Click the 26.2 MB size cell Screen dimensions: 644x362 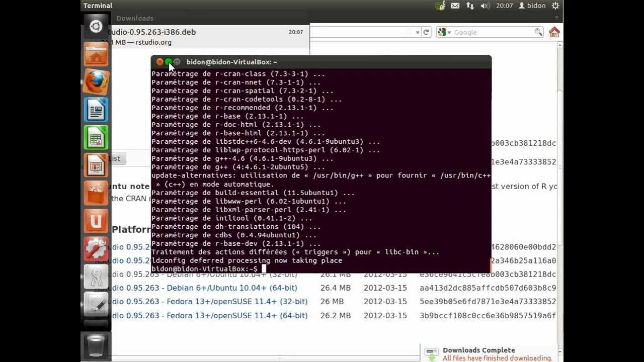click(336, 315)
